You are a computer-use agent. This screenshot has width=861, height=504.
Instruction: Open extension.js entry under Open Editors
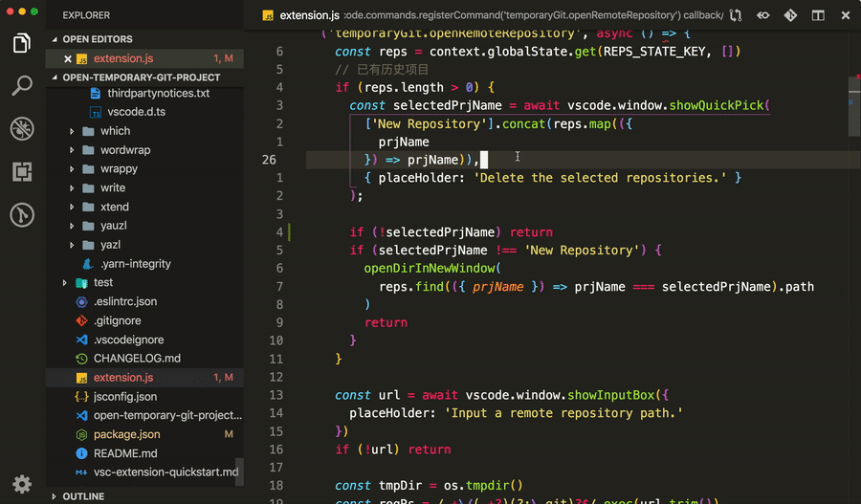(x=144, y=58)
